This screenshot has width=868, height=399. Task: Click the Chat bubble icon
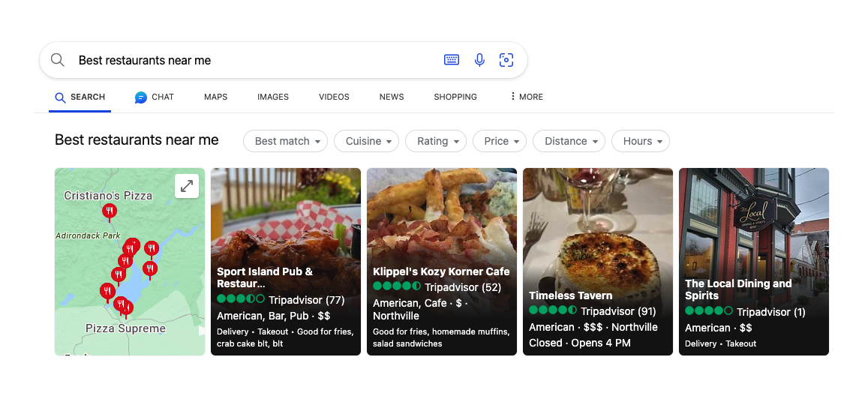tap(140, 97)
